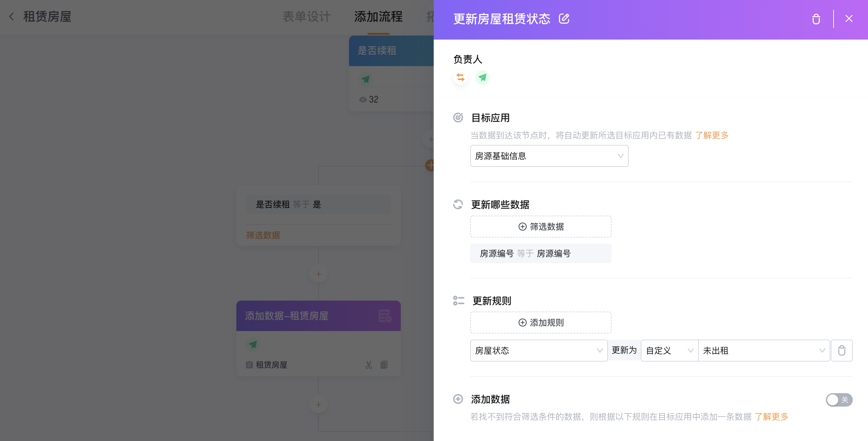Go back from 租赁房屋 page

click(x=12, y=17)
